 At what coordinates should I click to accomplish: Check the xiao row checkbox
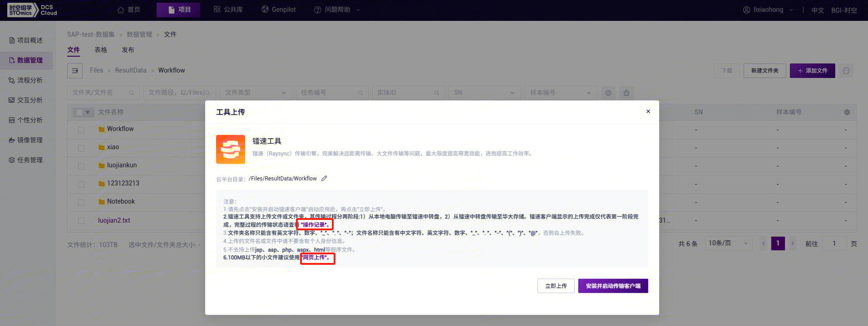coord(81,148)
